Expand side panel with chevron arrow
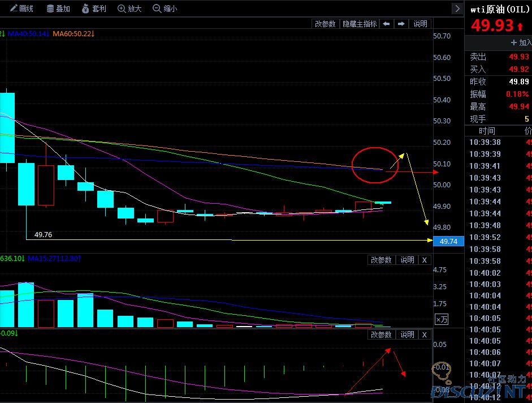Screen dimensions: 532x403 click(x=457, y=8)
